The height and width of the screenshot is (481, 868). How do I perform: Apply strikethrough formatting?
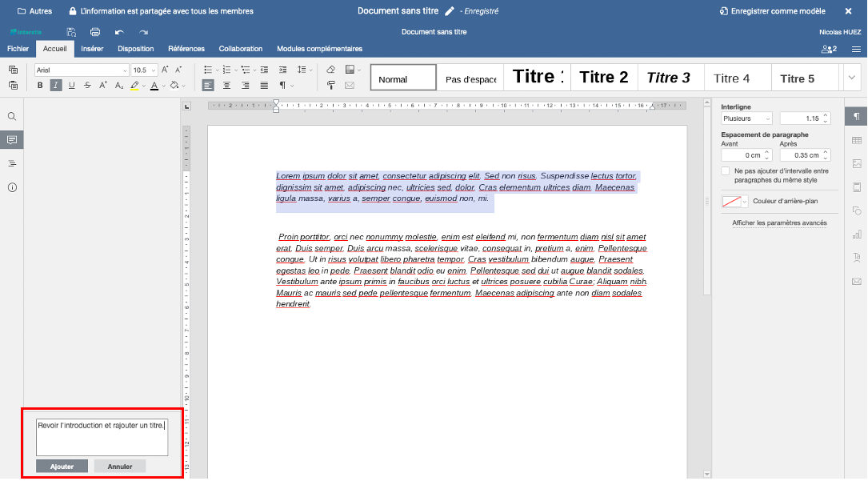point(87,86)
